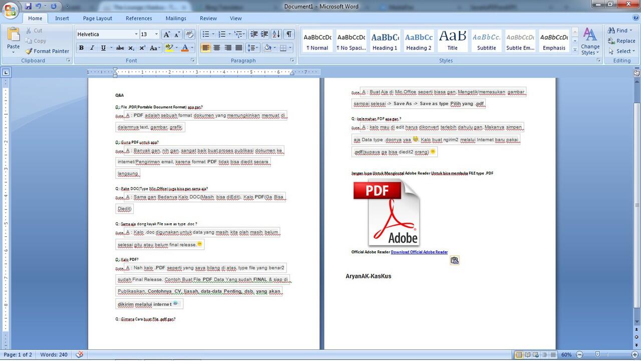Open the References tab
Screen dimensions: 641x364
tap(139, 19)
